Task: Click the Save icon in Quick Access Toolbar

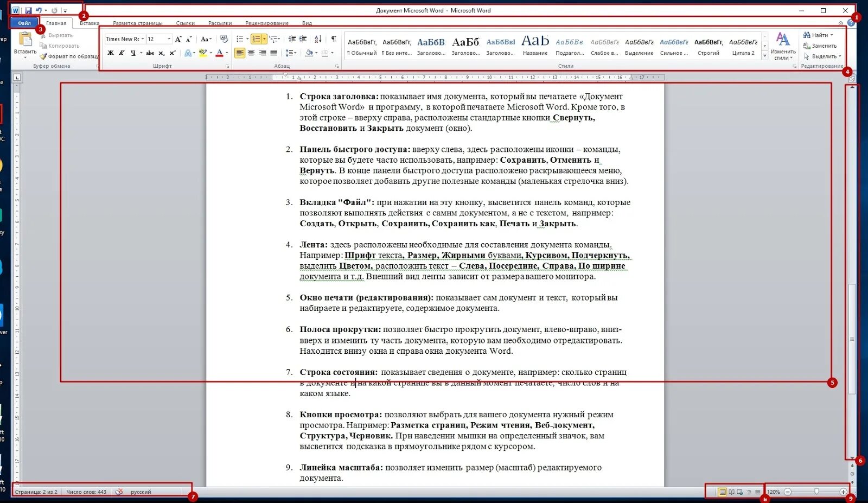Action: (x=28, y=10)
